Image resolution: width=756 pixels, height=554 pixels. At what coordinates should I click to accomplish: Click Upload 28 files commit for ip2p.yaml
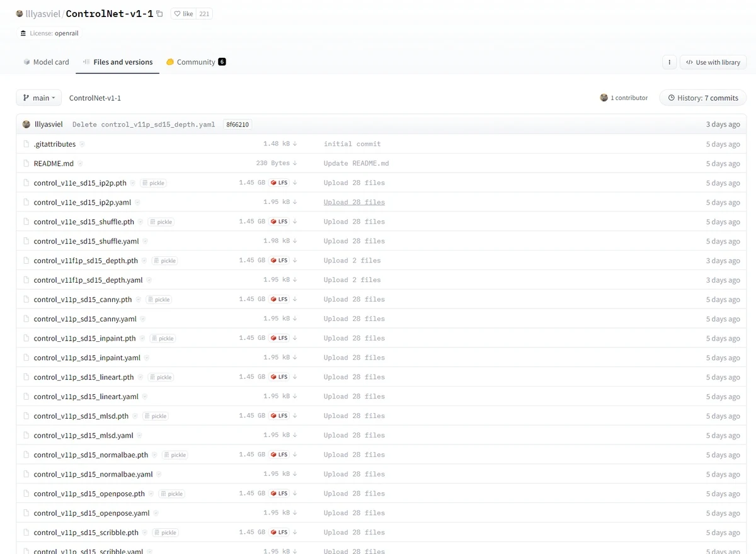tap(354, 202)
